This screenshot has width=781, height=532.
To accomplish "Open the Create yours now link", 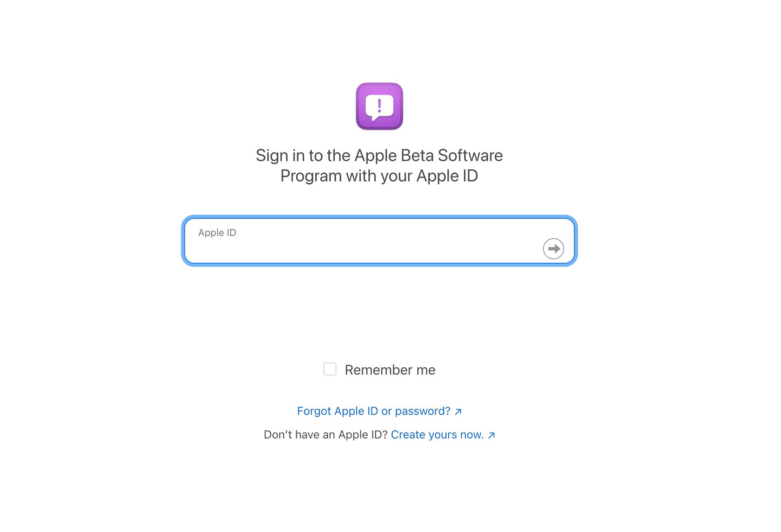I will (x=437, y=435).
